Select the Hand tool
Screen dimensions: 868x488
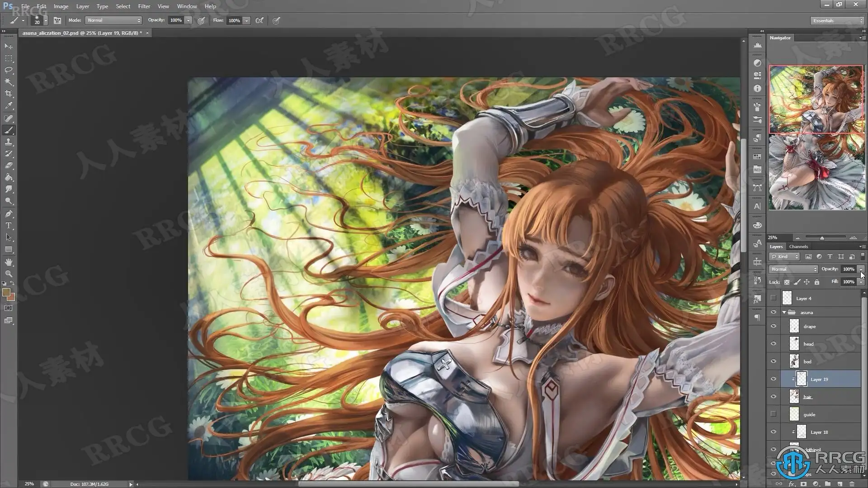[9, 262]
